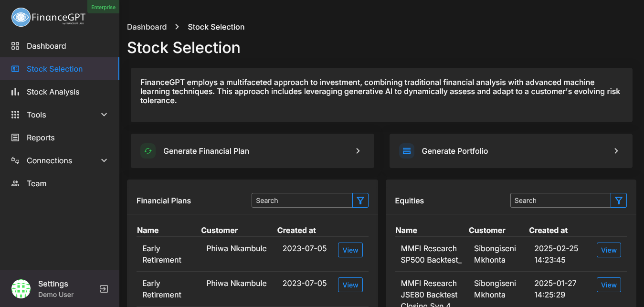Expand the Connections submenu chevron
Screen dimensions: 644x307
click(104, 160)
